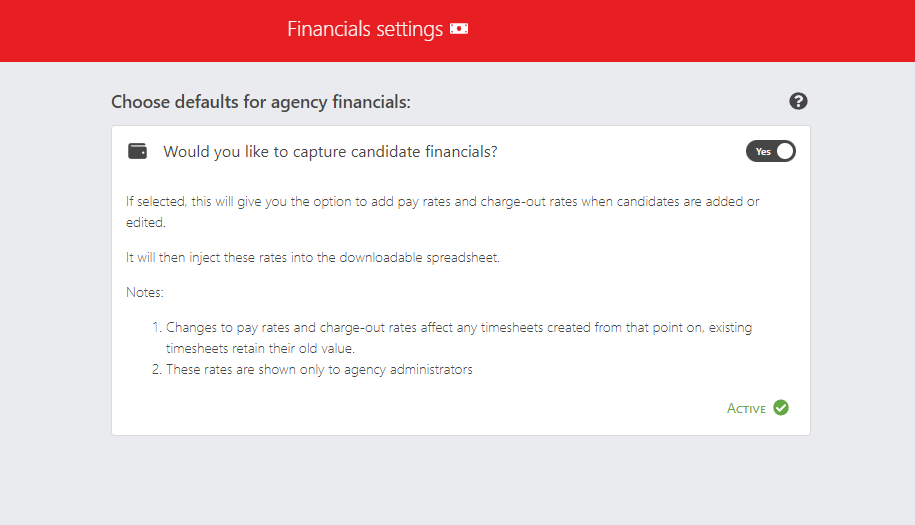Click the empty red header bar right of title

click(x=689, y=30)
